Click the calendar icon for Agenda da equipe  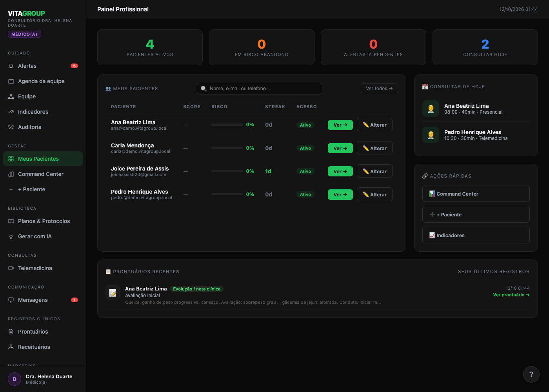[x=11, y=81]
